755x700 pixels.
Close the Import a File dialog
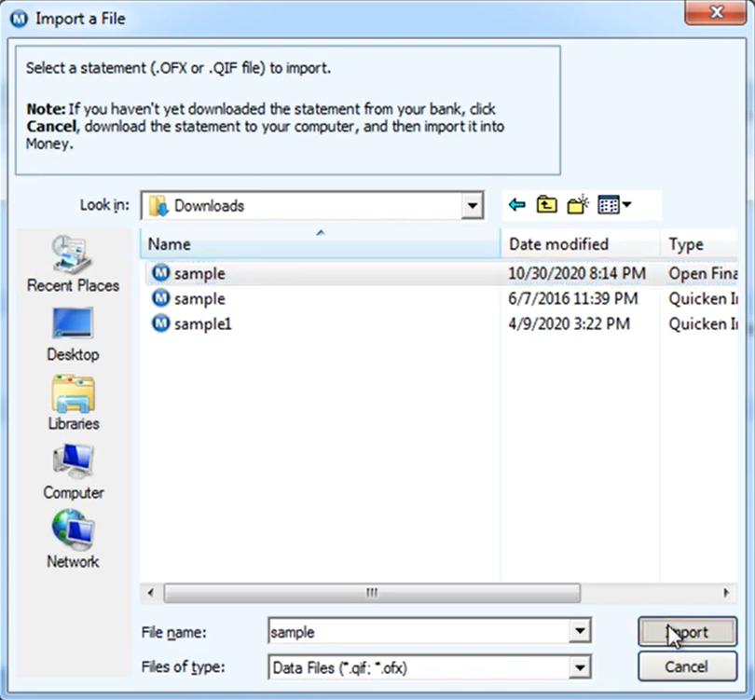pyautogui.click(x=716, y=12)
